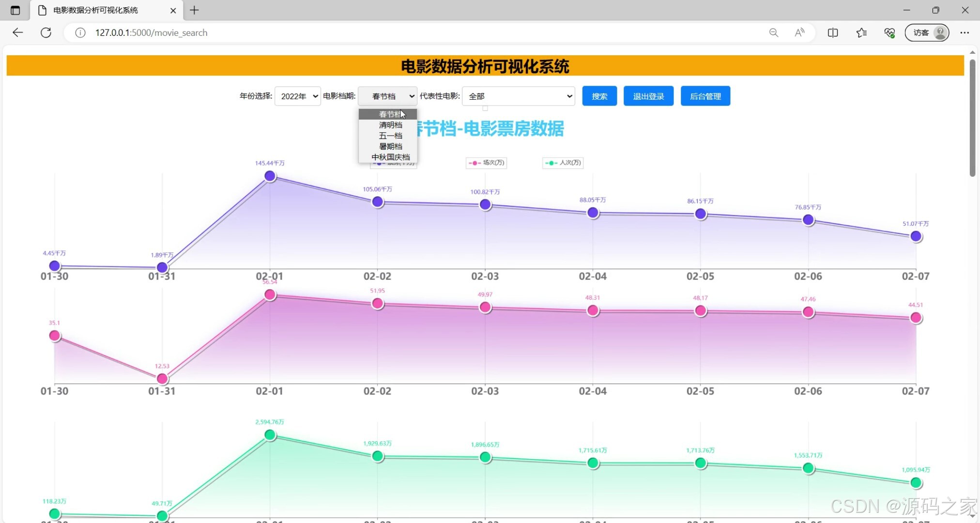980x523 pixels.
Task: Open split screen icon in toolbar
Action: [833, 32]
